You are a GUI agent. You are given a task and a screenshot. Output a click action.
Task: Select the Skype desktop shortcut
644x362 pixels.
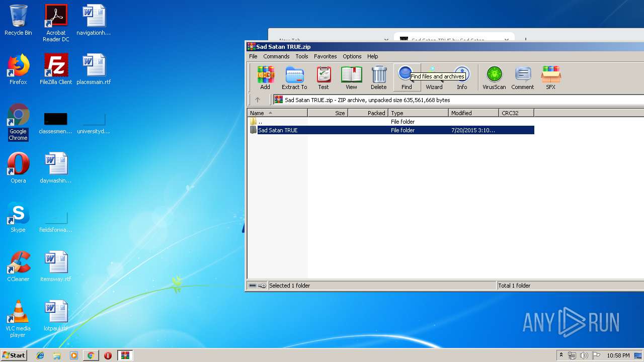click(18, 217)
